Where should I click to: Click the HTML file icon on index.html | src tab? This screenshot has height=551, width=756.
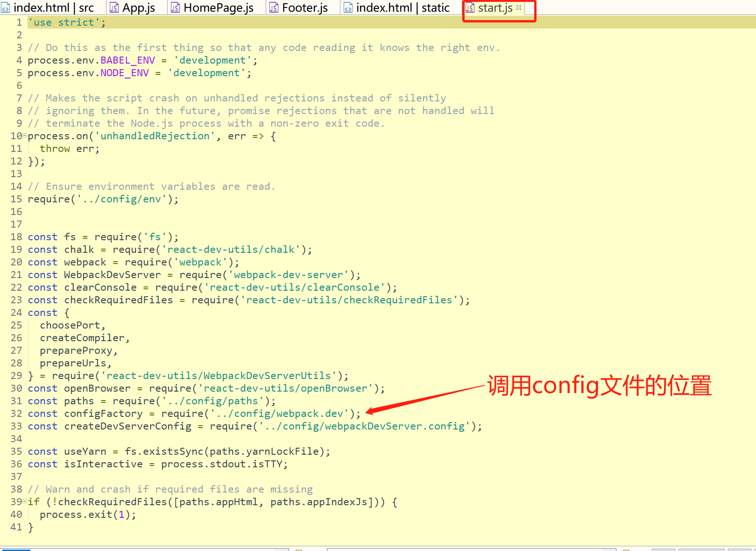[5, 7]
